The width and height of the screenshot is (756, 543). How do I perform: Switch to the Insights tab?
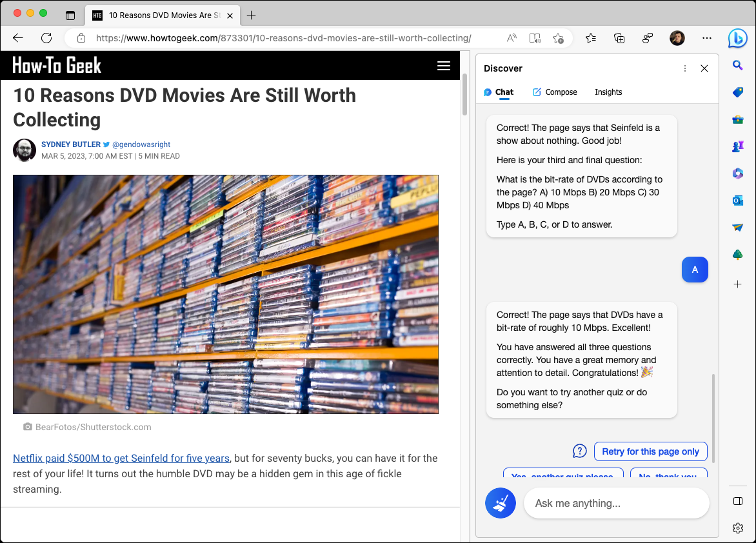pyautogui.click(x=608, y=92)
